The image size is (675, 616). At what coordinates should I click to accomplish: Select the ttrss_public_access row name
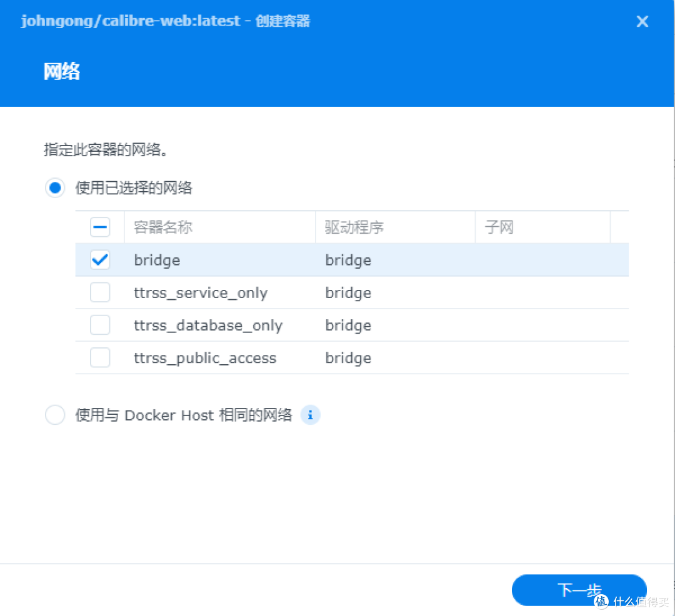tap(205, 359)
